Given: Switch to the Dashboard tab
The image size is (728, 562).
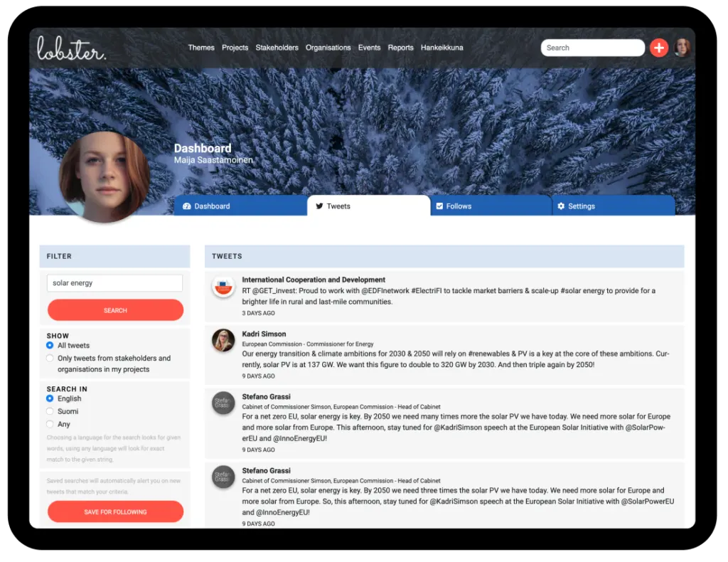Looking at the screenshot, I should click(240, 206).
